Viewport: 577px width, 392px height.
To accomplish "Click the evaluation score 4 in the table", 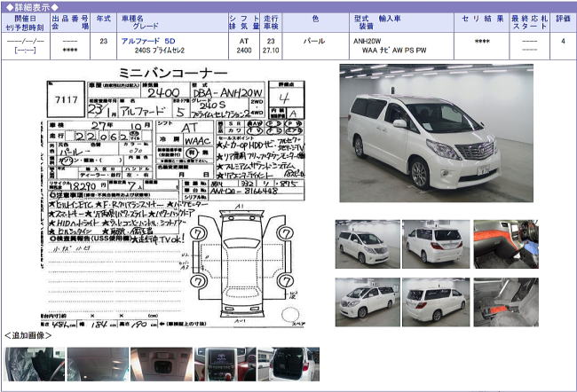I will [x=563, y=41].
